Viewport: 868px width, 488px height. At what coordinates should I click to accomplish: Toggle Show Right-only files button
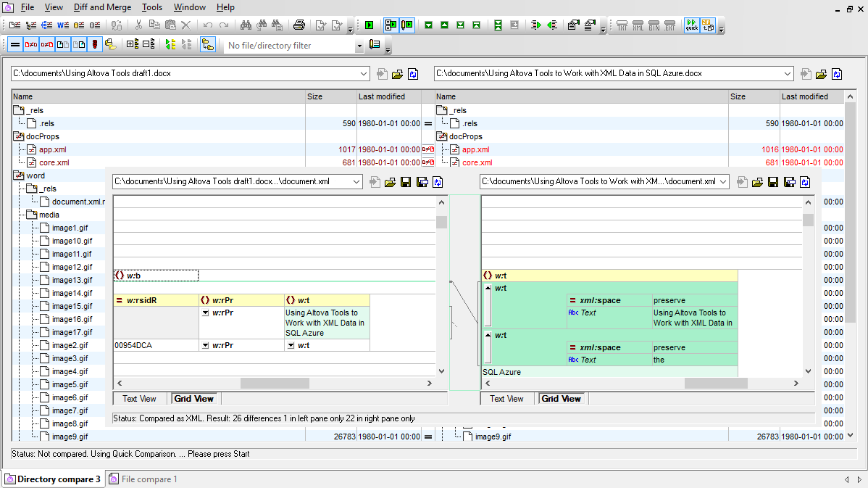(x=79, y=44)
